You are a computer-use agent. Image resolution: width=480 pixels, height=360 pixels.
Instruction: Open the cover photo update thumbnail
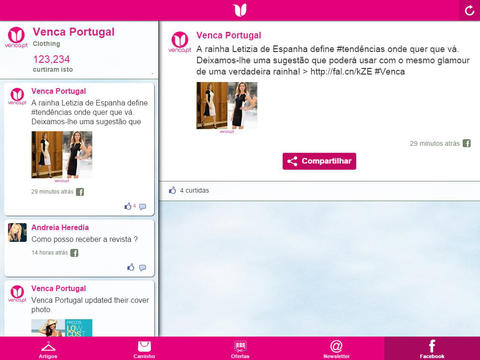(x=62, y=328)
